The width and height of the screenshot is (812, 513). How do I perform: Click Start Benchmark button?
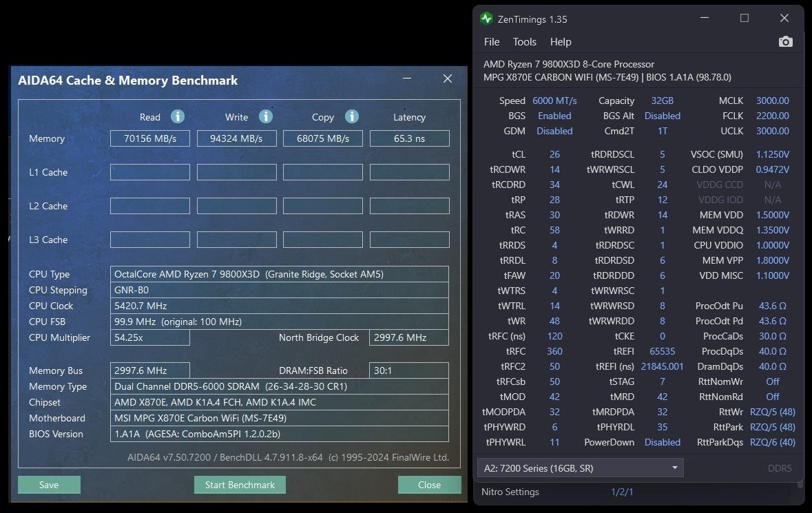(240, 485)
